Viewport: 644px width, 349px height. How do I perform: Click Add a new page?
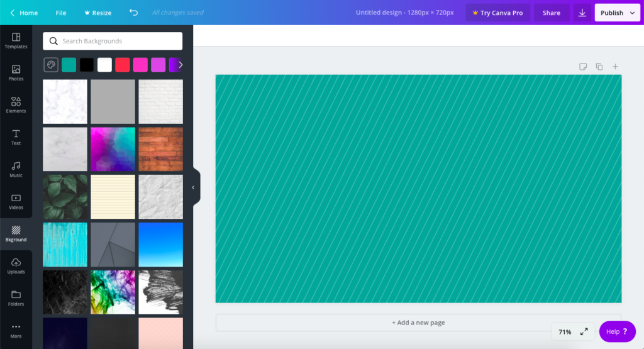coord(418,323)
